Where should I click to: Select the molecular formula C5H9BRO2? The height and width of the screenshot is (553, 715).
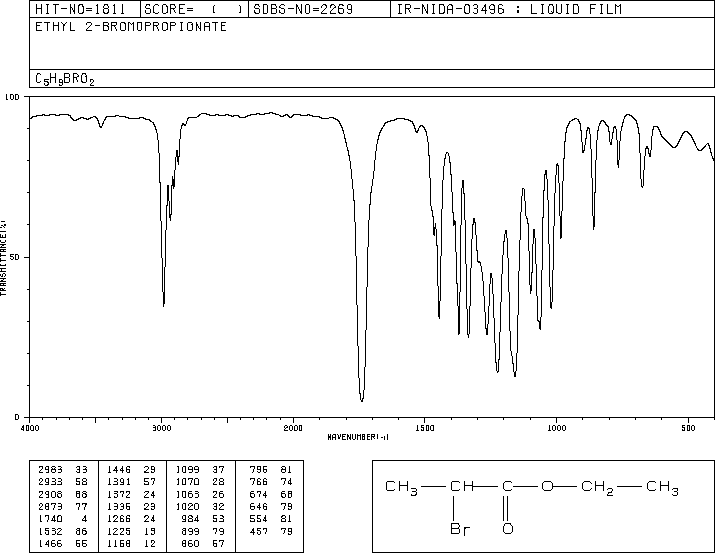point(65,79)
